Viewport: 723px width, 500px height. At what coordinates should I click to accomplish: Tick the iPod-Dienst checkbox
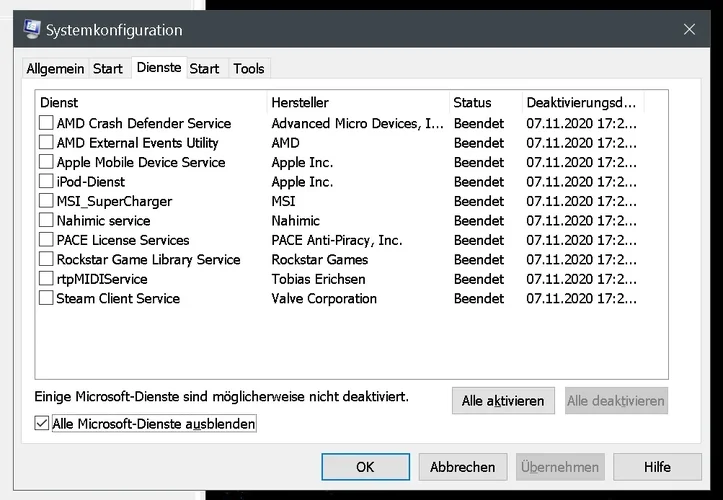click(x=46, y=182)
